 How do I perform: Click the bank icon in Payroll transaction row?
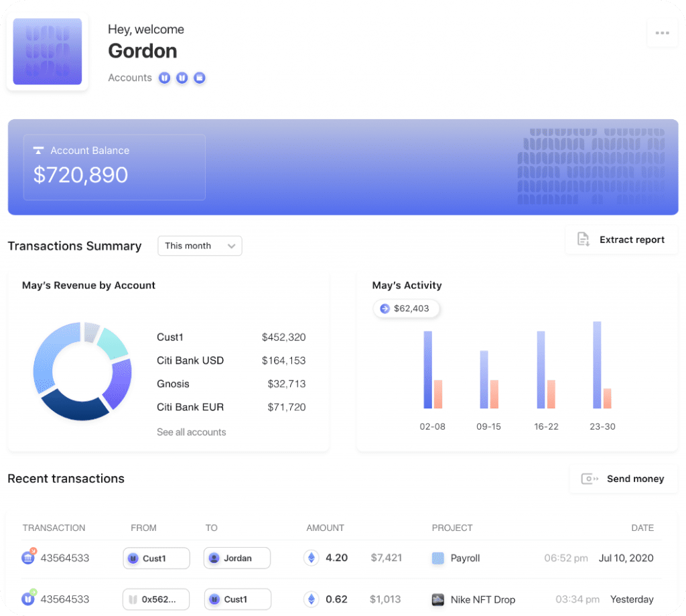pyautogui.click(x=28, y=558)
